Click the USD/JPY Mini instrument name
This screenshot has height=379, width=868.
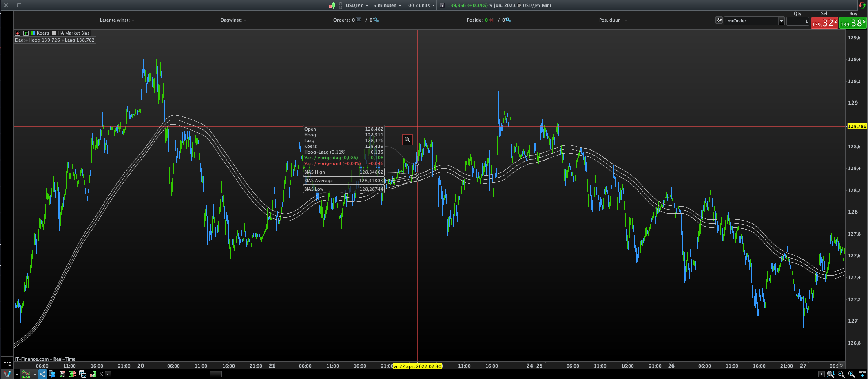pos(537,5)
